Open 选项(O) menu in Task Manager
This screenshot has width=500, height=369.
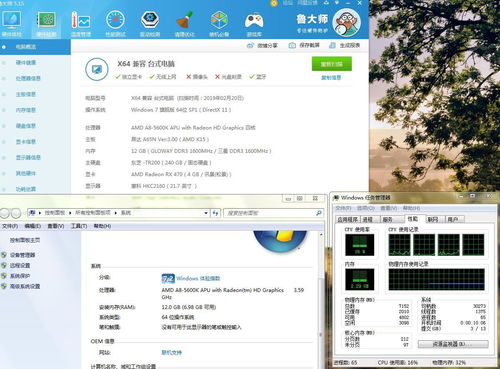[366, 208]
